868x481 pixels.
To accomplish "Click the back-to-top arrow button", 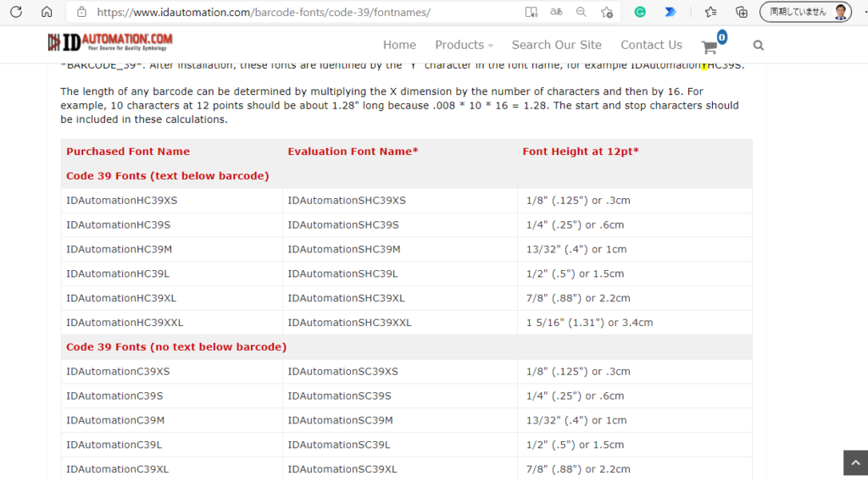I will [x=855, y=462].
